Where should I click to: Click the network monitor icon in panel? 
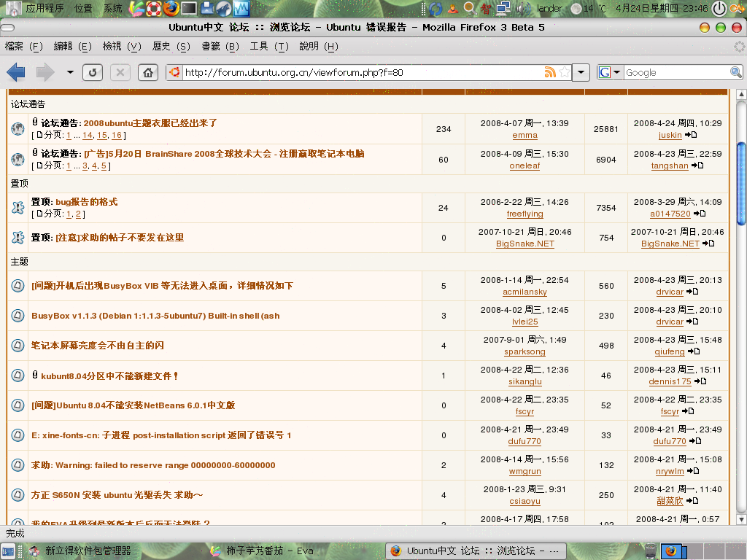tap(503, 8)
